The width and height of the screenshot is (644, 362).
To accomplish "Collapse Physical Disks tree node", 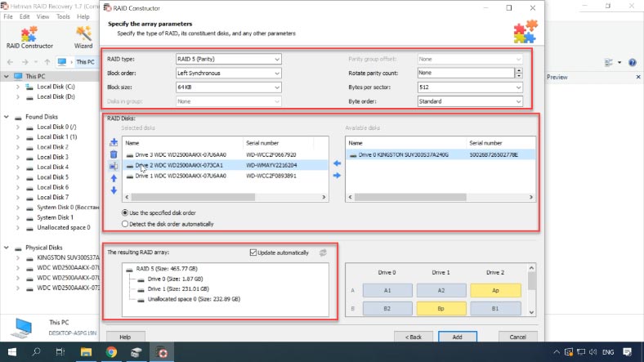I will pos(7,248).
